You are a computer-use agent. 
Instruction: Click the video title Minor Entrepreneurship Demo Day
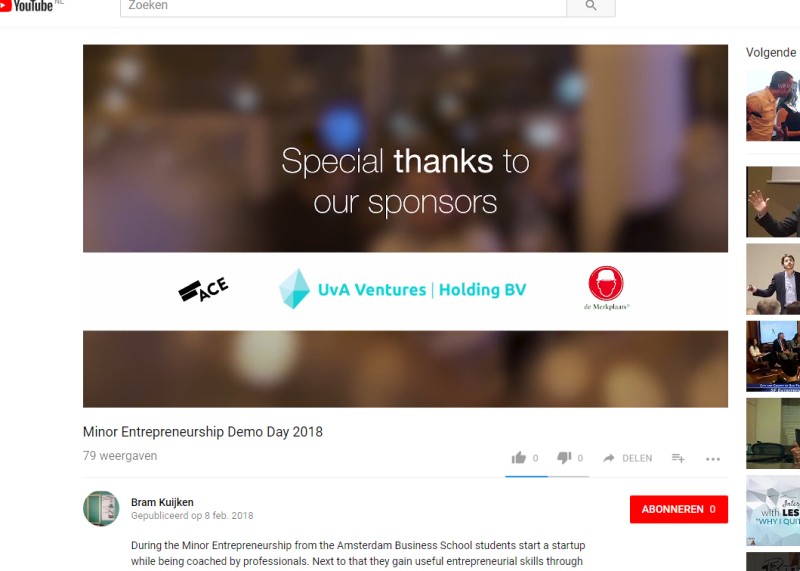click(x=203, y=432)
